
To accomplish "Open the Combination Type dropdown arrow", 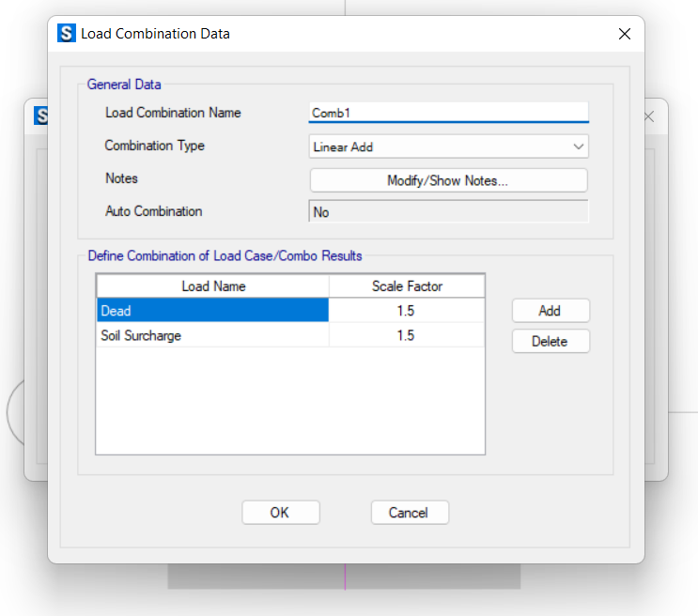I will pyautogui.click(x=579, y=146).
